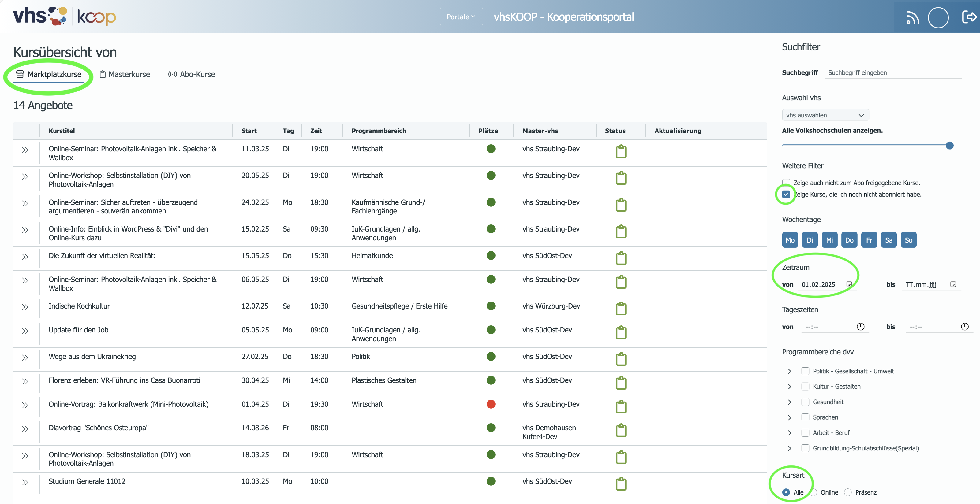Switch to the Abo-Kurse tab
The height and width of the screenshot is (504, 980).
(x=191, y=75)
